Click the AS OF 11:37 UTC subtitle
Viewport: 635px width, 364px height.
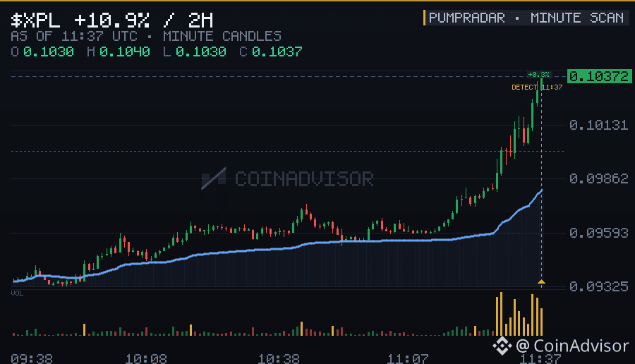pyautogui.click(x=74, y=37)
